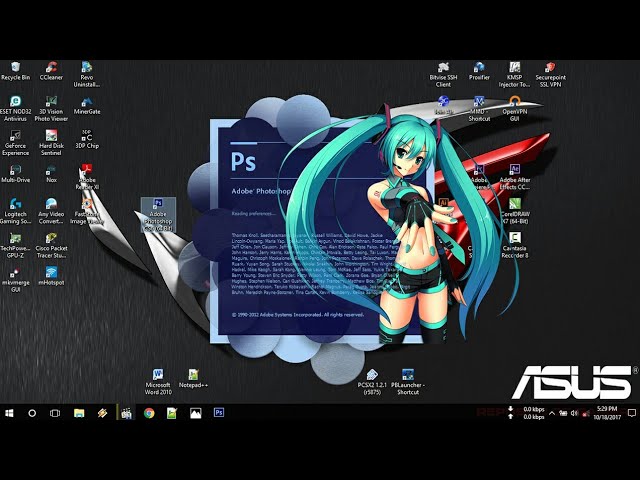Image resolution: width=640 pixels, height=480 pixels.
Task: Select Adobe After Effects CC icon
Action: (x=514, y=177)
